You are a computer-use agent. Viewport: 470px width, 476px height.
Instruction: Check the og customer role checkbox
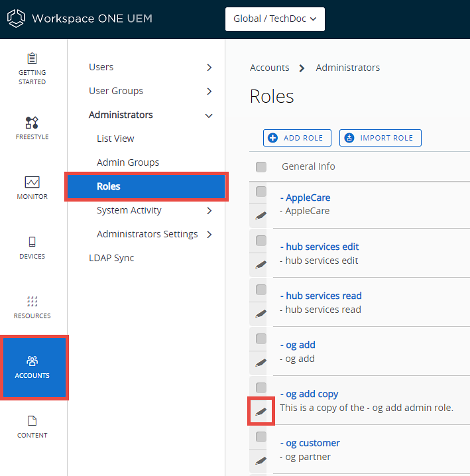click(261, 436)
